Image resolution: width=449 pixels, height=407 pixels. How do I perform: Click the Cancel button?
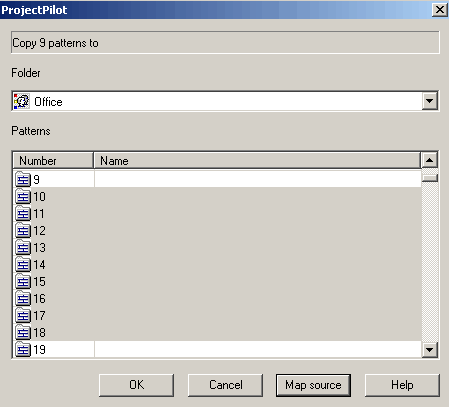point(225,385)
